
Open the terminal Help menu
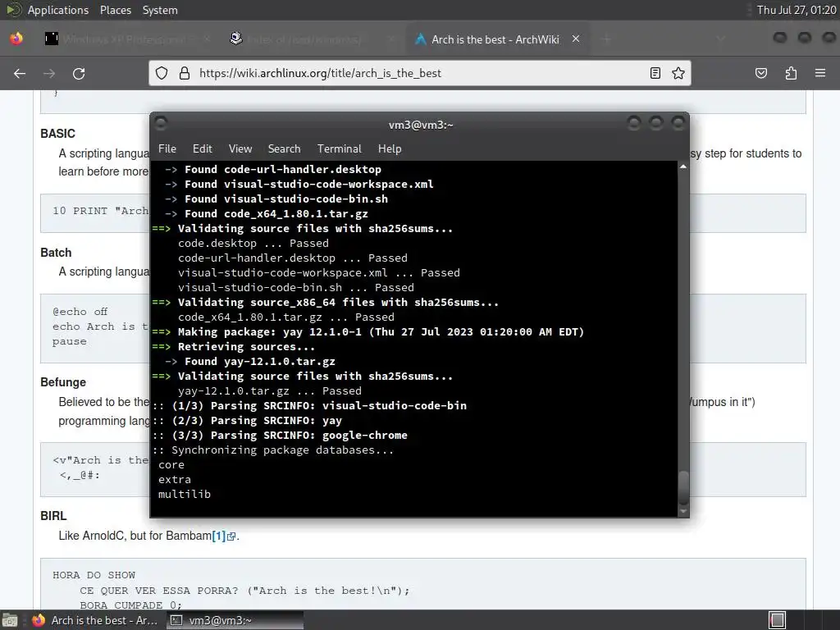[x=390, y=149]
